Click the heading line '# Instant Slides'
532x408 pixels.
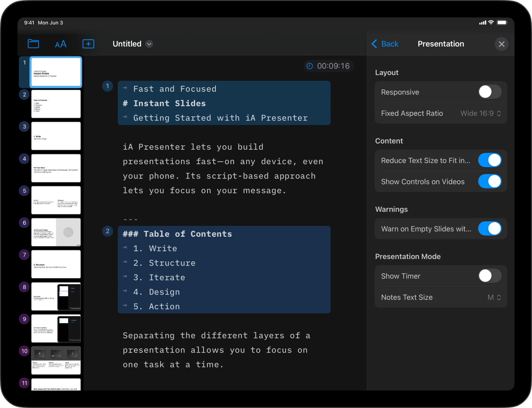[164, 103]
